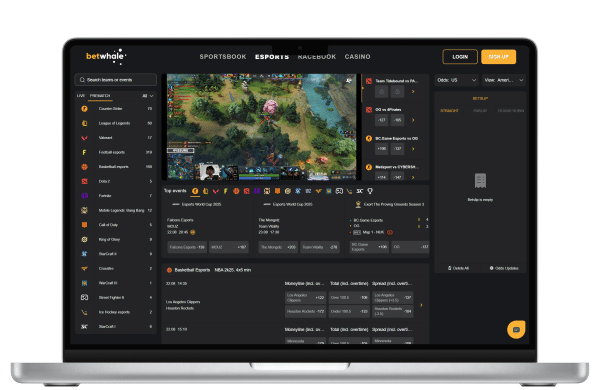Filter top events by trophy icon
This screenshot has width=600, height=390.
[370, 191]
